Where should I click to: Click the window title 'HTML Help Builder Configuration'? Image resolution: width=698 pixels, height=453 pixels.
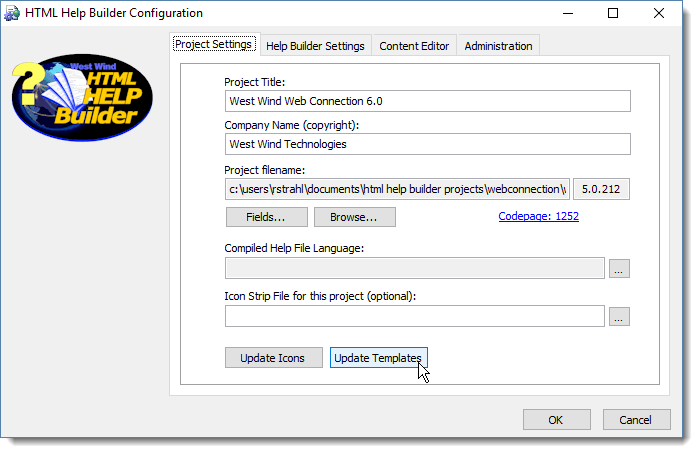click(x=114, y=13)
